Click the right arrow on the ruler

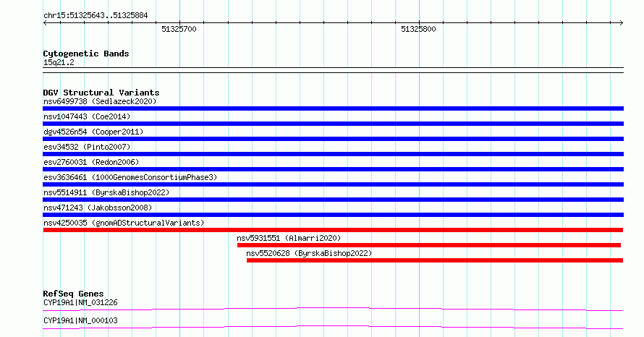[x=622, y=22]
